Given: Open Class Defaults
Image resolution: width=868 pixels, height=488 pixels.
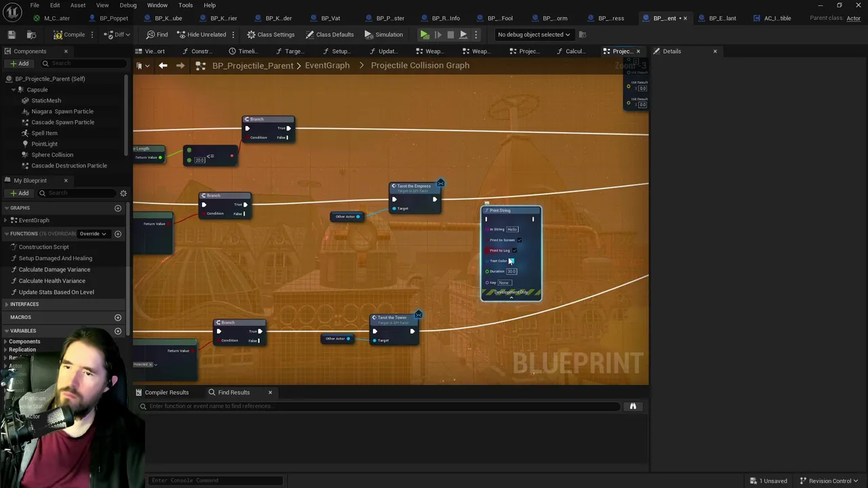Looking at the screenshot, I should click(x=330, y=35).
